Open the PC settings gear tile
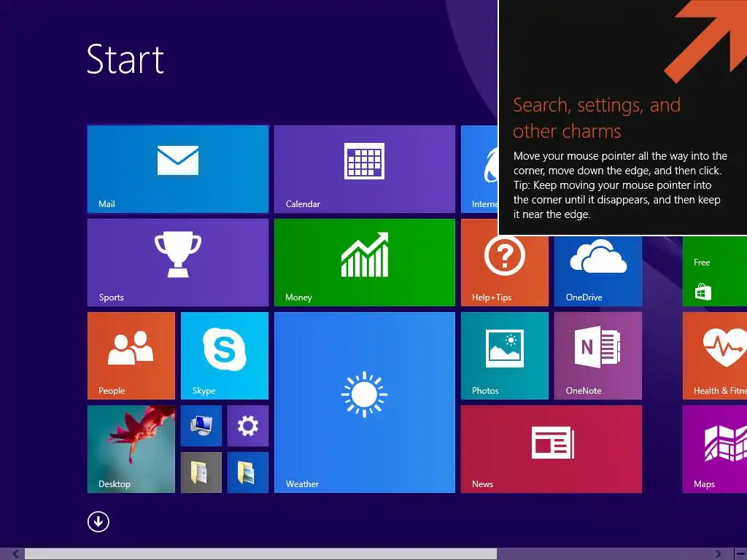747x560 pixels. [248, 426]
